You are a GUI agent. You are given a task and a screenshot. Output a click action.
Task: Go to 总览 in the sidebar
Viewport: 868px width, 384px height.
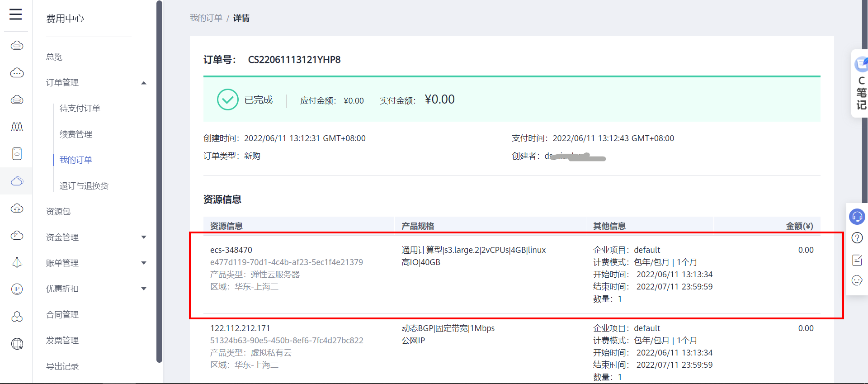click(x=54, y=57)
